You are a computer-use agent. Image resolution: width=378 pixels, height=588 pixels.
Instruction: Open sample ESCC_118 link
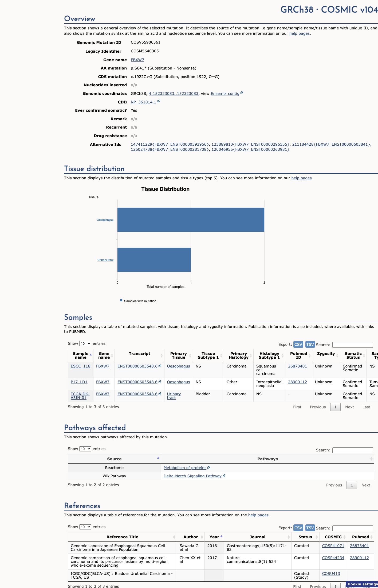[x=81, y=366]
